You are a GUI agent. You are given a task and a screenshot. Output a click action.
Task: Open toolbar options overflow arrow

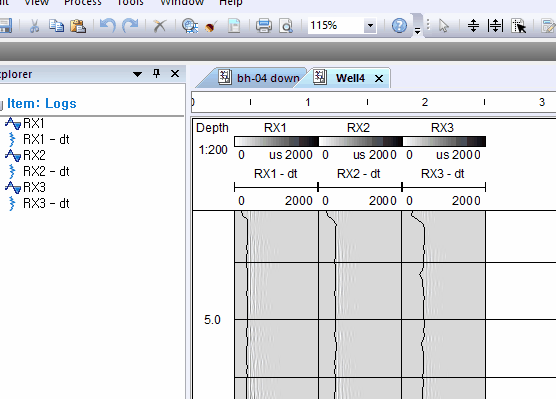point(418,31)
